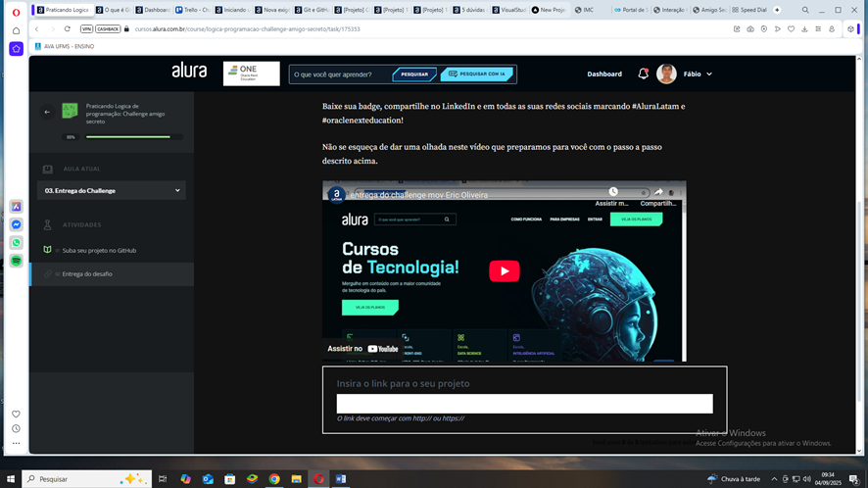
Task: Click project link input field
Action: click(x=524, y=404)
